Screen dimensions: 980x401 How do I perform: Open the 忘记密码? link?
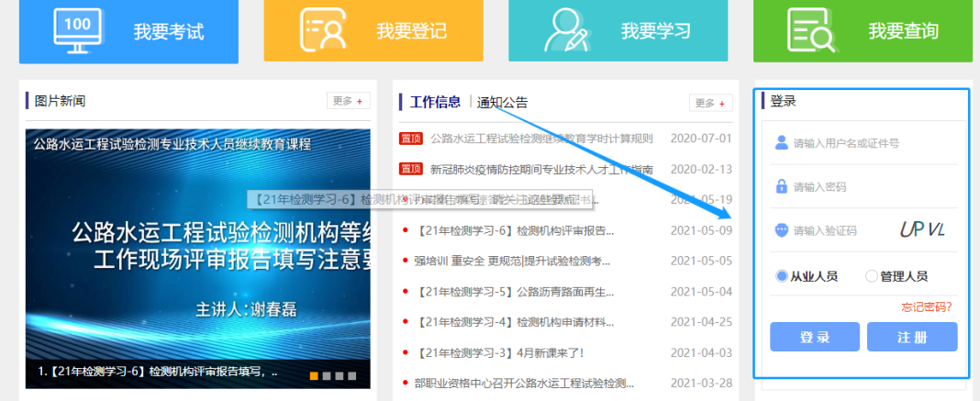coord(927,306)
